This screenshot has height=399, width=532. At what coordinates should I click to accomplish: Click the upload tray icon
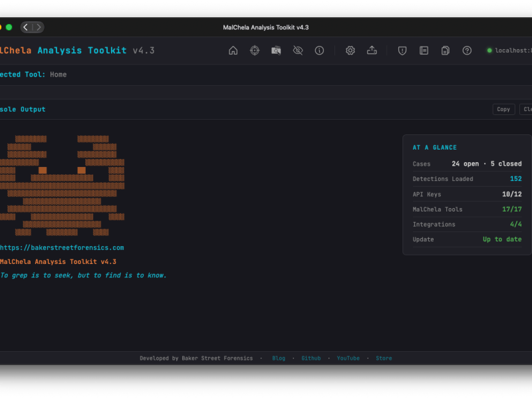(372, 51)
